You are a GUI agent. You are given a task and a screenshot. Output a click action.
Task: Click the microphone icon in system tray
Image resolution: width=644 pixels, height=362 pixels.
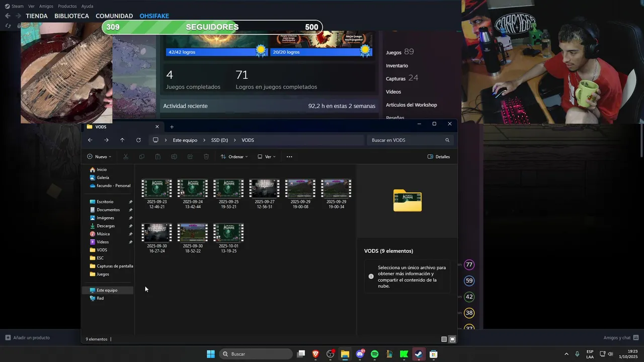577,354
